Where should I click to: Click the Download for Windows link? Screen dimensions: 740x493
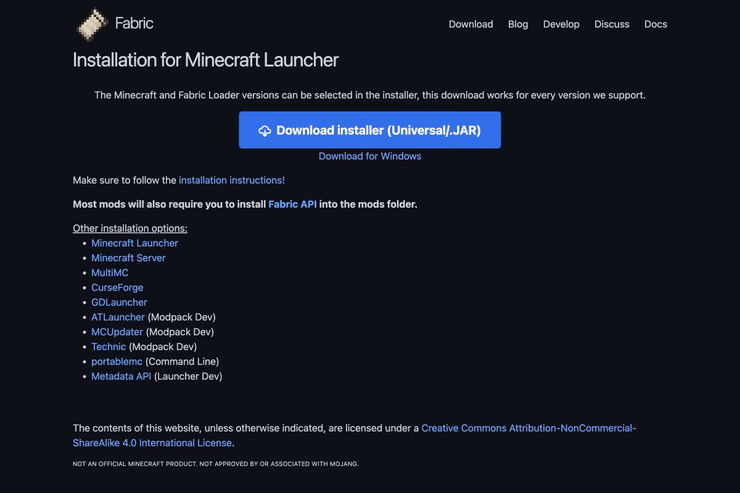point(370,156)
